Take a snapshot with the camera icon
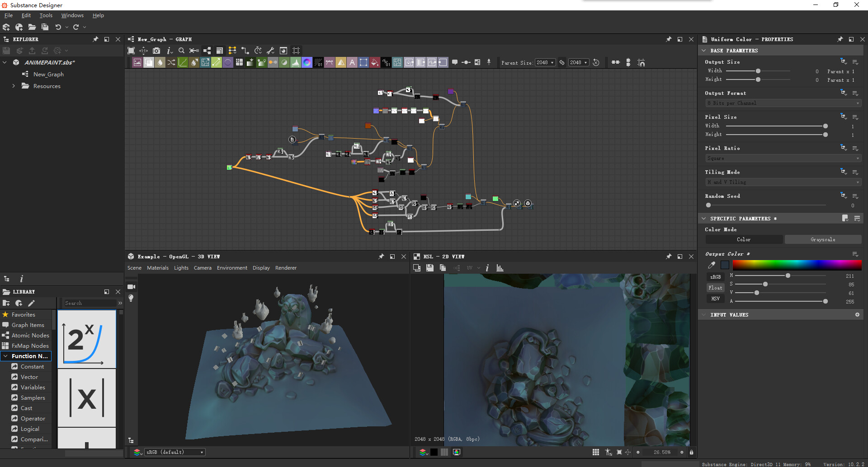The width and height of the screenshot is (868, 467). coord(157,51)
